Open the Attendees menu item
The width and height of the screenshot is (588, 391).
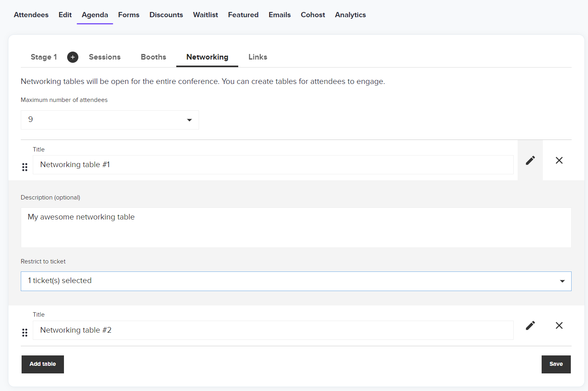(x=31, y=15)
